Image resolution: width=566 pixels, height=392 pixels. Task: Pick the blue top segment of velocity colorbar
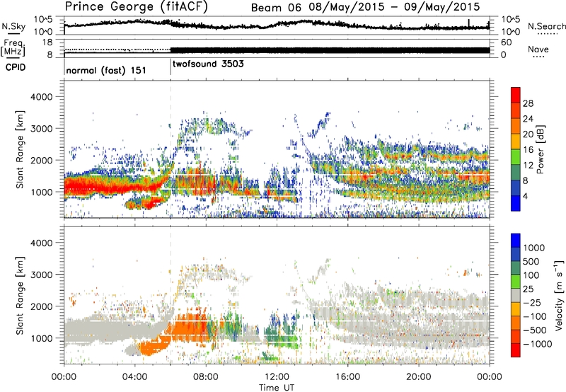point(516,241)
